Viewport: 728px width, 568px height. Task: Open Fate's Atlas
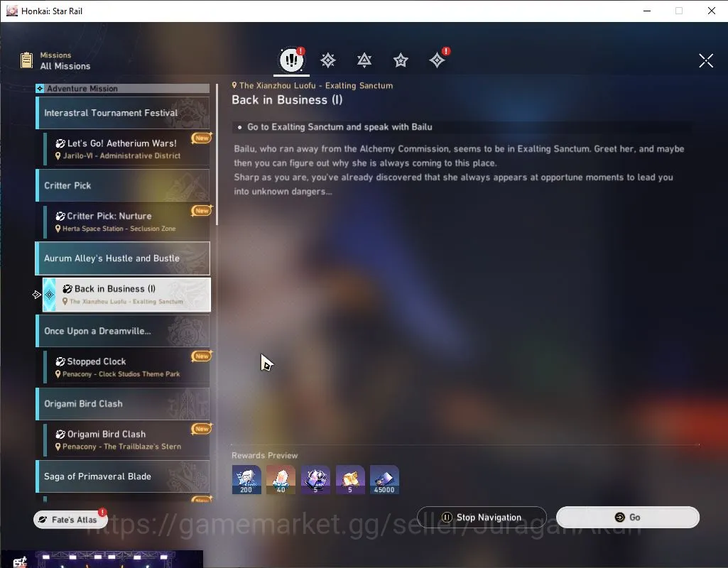pos(70,519)
